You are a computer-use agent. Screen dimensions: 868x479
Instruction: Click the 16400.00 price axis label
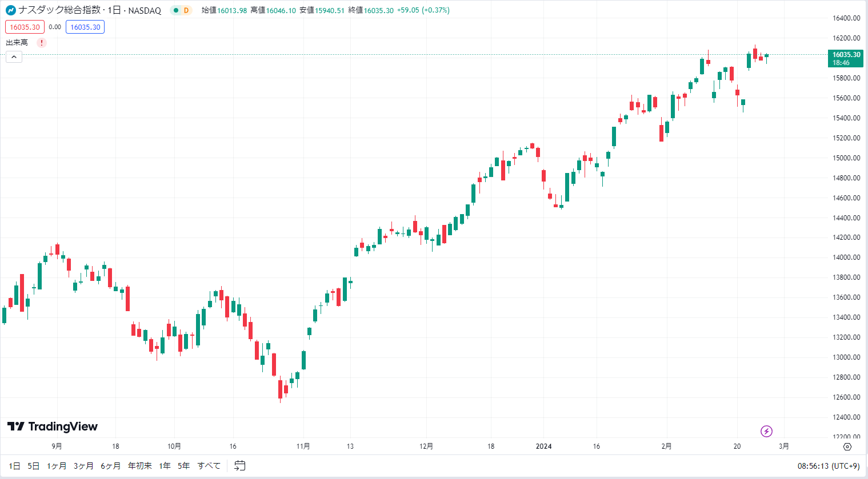846,18
